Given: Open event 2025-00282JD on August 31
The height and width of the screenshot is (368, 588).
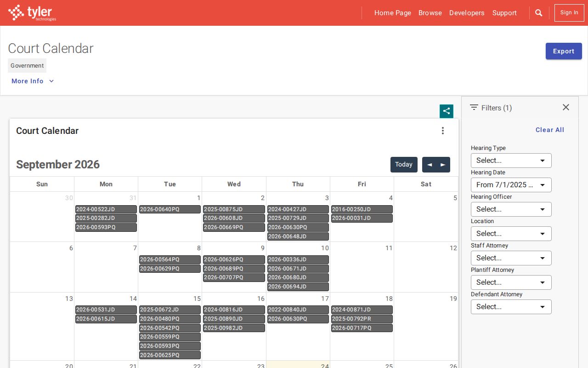Looking at the screenshot, I should tap(106, 218).
